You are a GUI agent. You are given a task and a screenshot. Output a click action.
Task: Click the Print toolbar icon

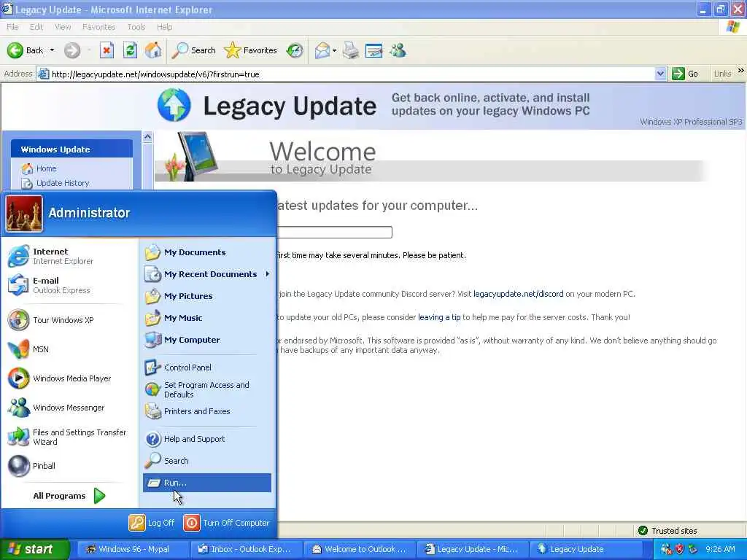pos(351,50)
